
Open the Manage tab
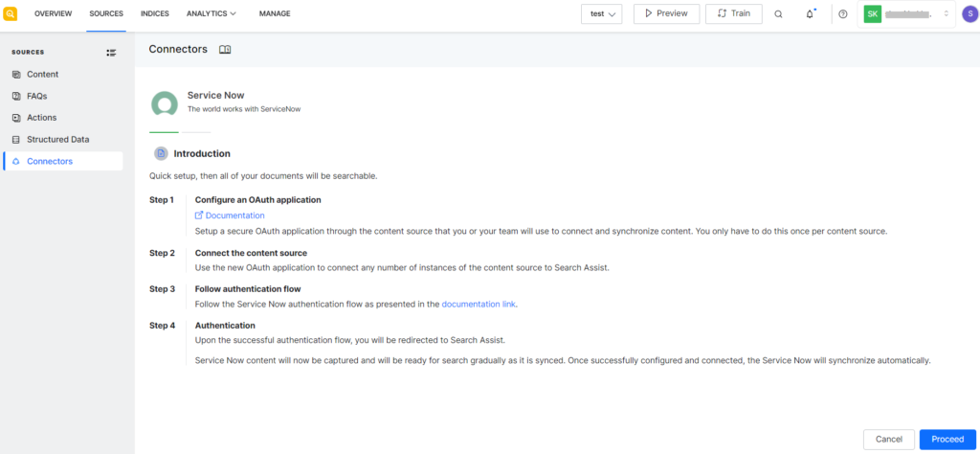pos(275,13)
